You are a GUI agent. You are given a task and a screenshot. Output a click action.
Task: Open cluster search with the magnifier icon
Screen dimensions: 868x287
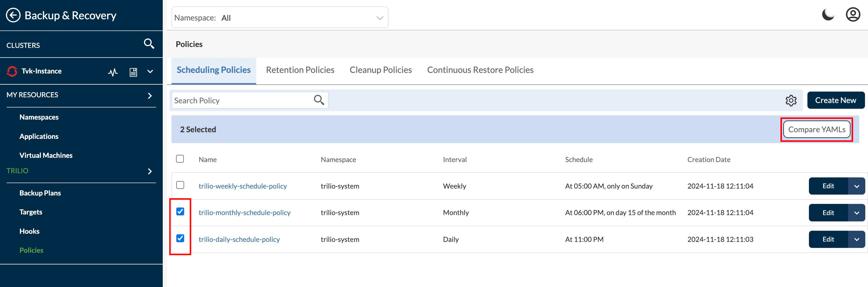(x=149, y=44)
